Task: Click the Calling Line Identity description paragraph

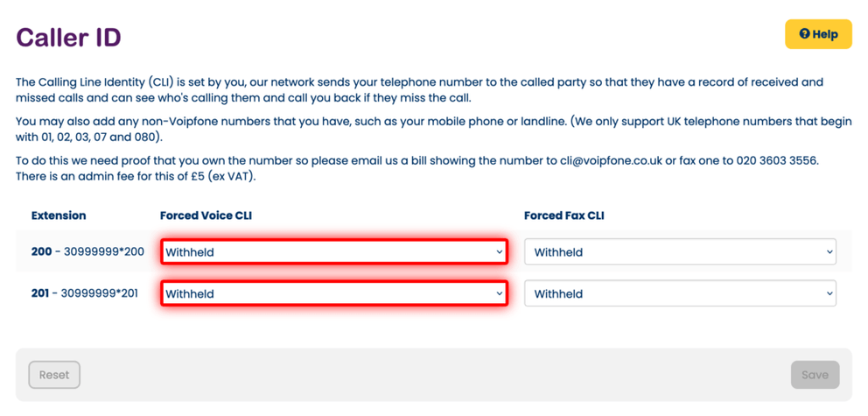Action: pyautogui.click(x=419, y=89)
